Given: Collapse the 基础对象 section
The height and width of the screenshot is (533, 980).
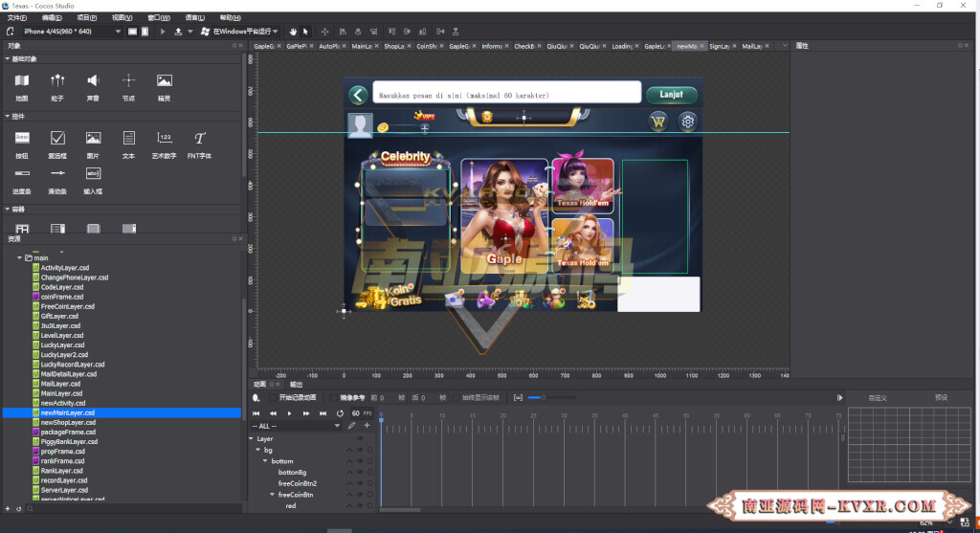Looking at the screenshot, I should 8,58.
